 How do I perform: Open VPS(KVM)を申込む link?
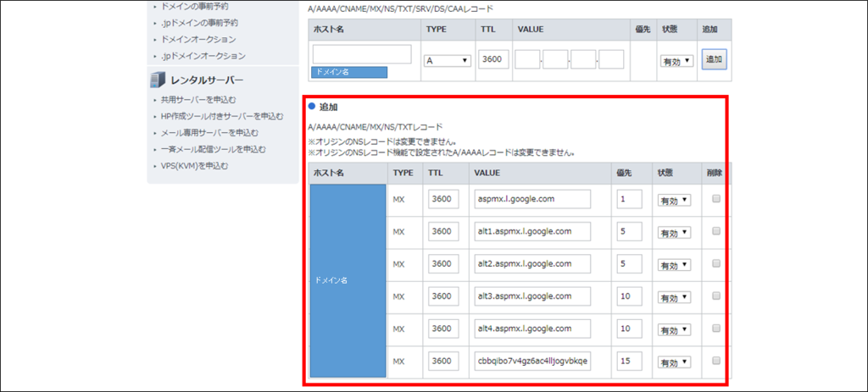[x=194, y=165]
